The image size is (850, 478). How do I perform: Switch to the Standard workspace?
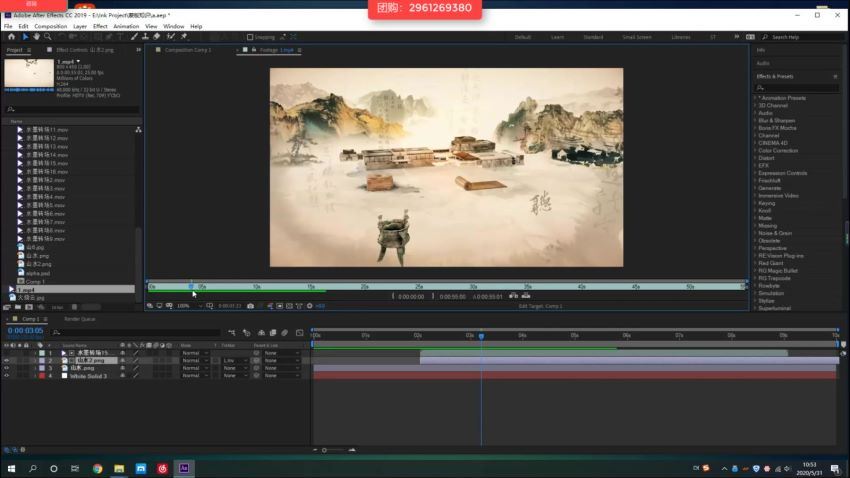593,37
